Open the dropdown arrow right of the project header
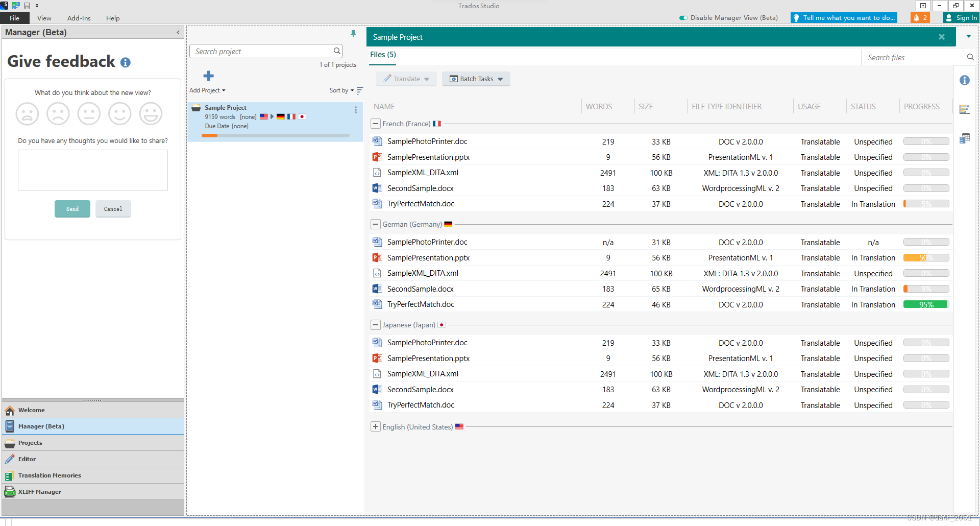 968,36
